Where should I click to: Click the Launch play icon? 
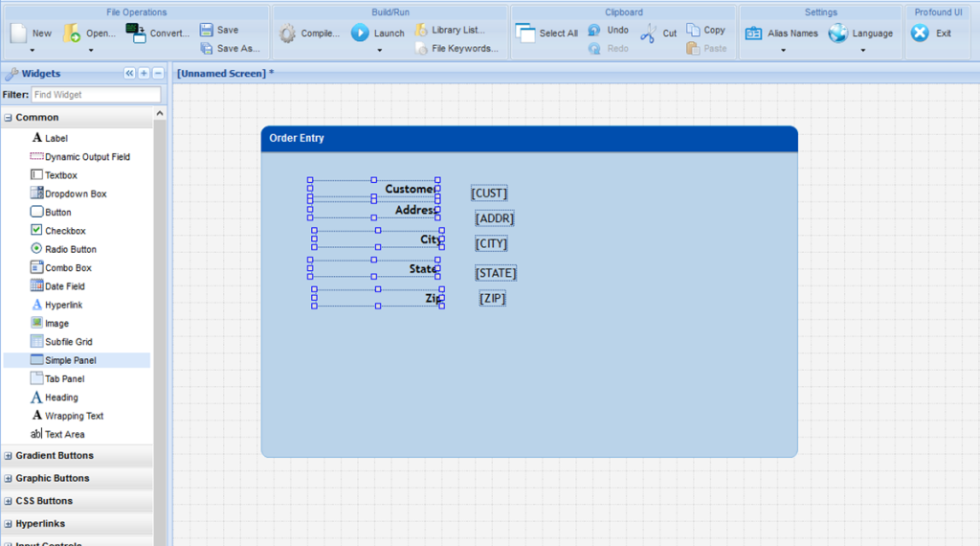(360, 34)
